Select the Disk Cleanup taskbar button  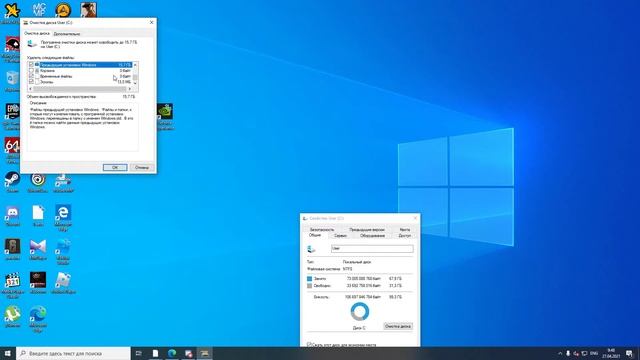pyautogui.click(x=204, y=353)
